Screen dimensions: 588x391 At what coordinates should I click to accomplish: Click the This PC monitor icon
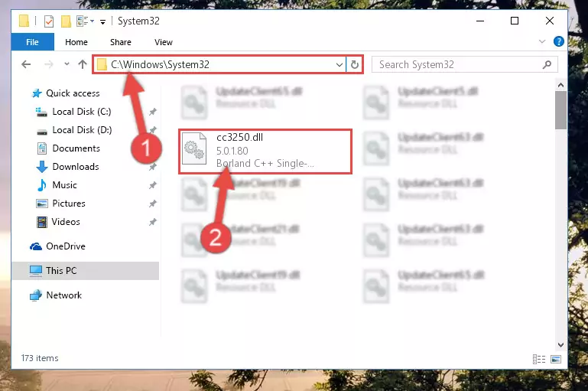pyautogui.click(x=36, y=271)
